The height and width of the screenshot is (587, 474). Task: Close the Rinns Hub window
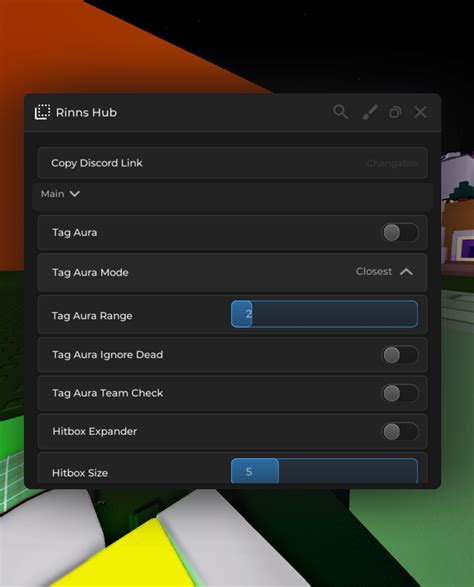point(420,112)
